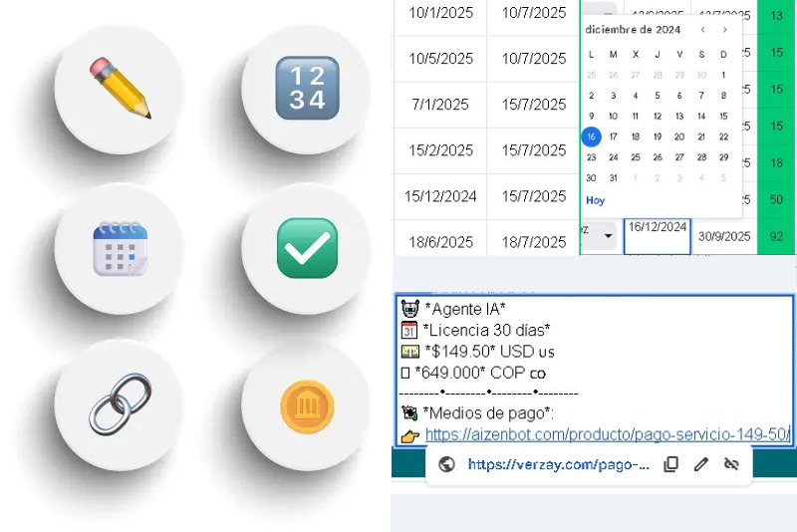Edit the link using the pencil icon
The image size is (797, 532).
(701, 464)
